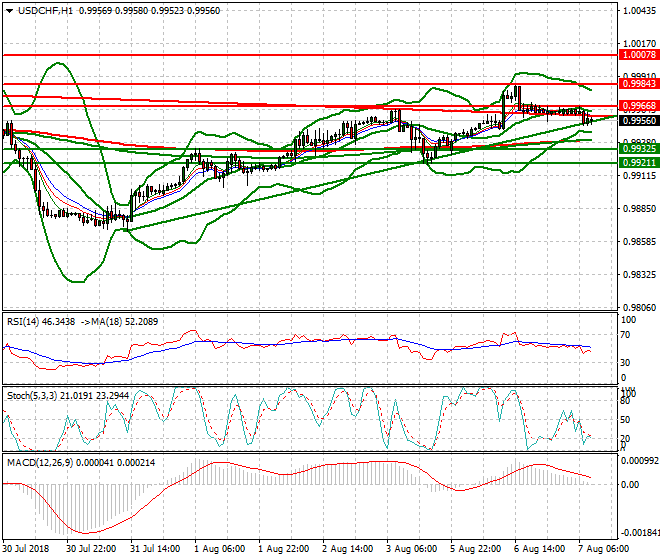Select the green 0.99325 price level label
The width and height of the screenshot is (660, 560).
tap(639, 149)
